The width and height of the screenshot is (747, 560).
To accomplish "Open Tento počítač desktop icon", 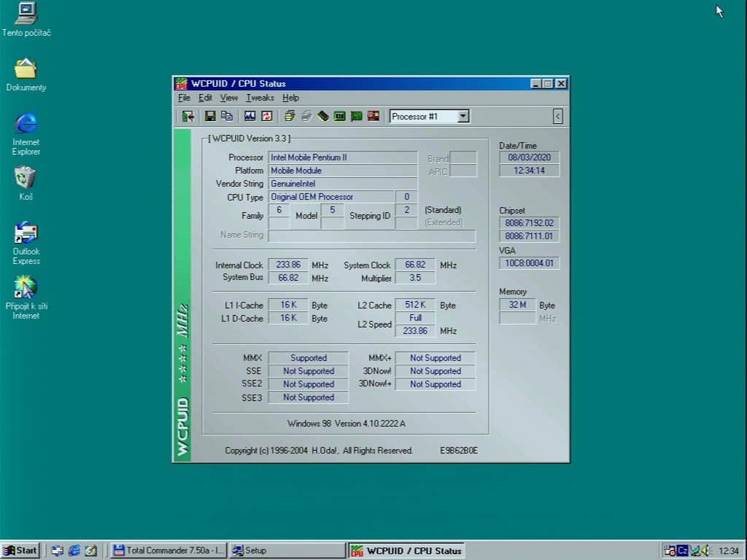I will click(x=26, y=19).
